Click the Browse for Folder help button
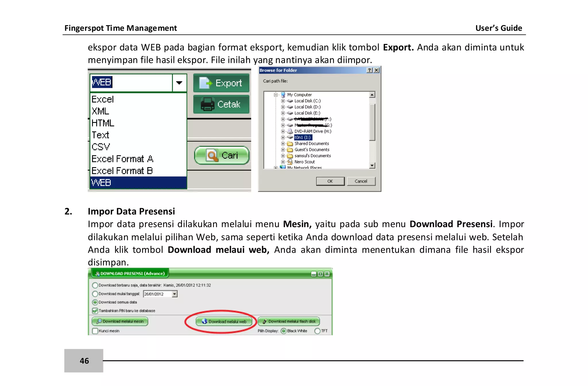Screen dimensions: 588x386 pos(370,70)
